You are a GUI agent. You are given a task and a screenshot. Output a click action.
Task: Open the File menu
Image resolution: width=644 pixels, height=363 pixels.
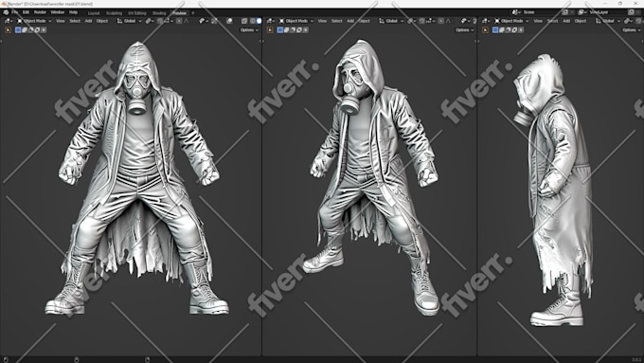[15, 12]
